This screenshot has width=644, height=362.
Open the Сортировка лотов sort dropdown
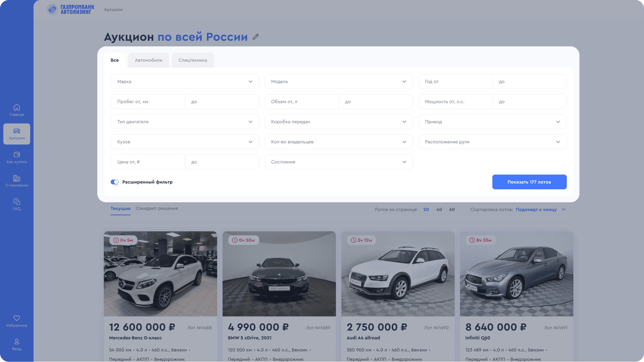540,209
